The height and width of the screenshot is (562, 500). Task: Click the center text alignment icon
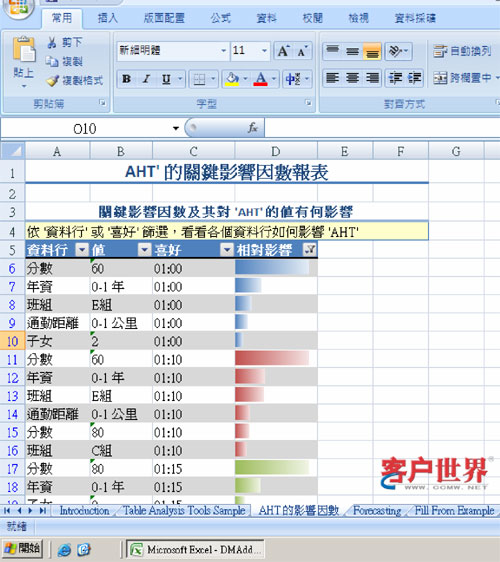pos(353,78)
